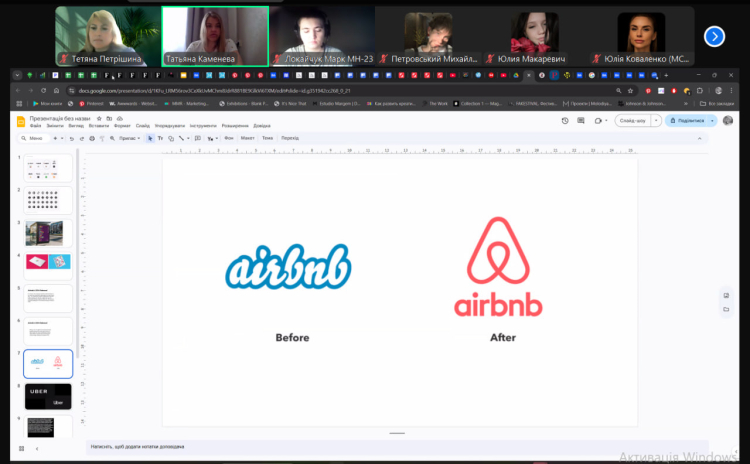Image resolution: width=750 pixels, height=464 pixels.
Task: Click the Слайд-шоу button
Action: point(632,121)
